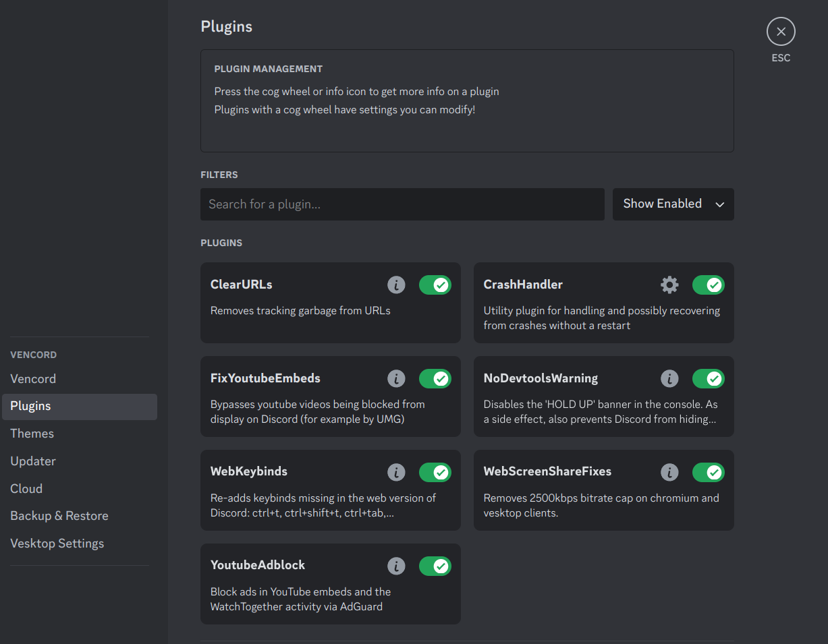Go to Backup & Restore settings
The height and width of the screenshot is (644, 828).
pyautogui.click(x=59, y=515)
